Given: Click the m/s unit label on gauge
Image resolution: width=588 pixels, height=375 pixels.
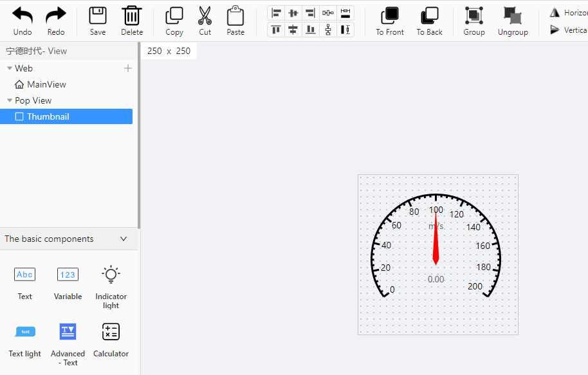Looking at the screenshot, I should tap(436, 226).
